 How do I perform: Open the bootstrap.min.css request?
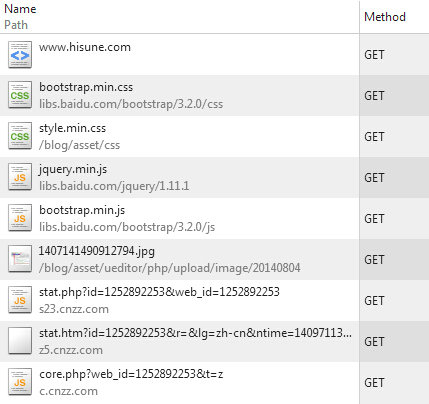[214, 95]
